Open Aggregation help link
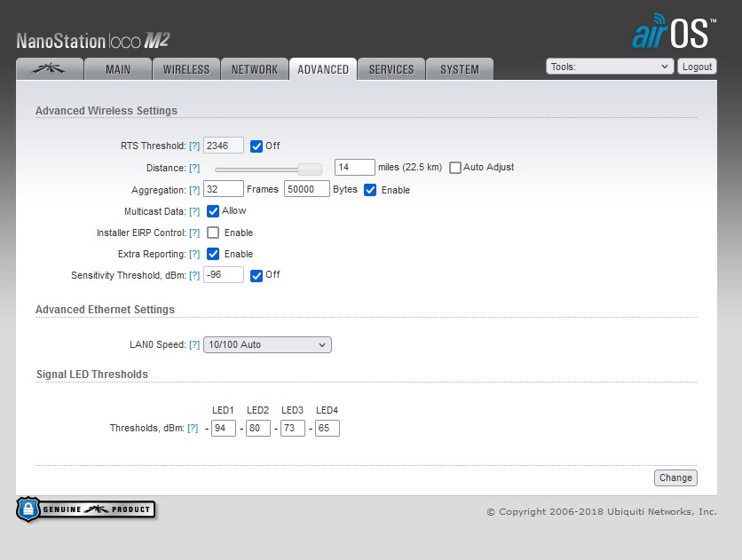The height and width of the screenshot is (560, 742). (194, 190)
